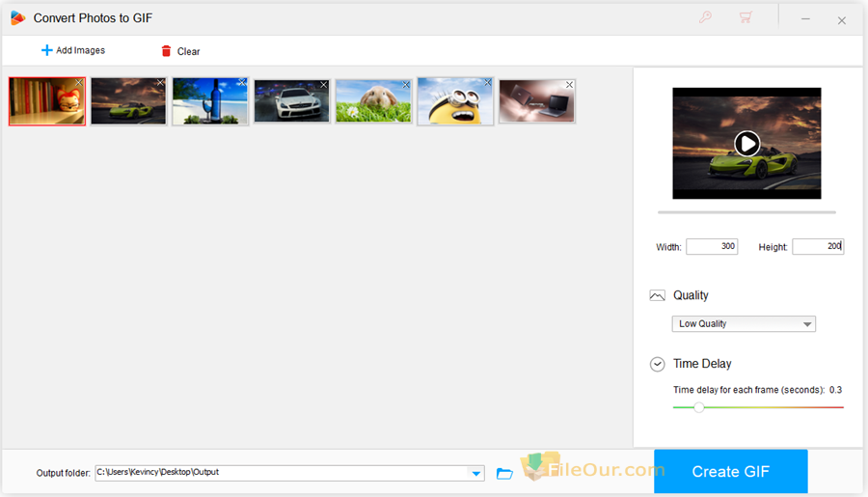Select the green sports car thumbnail

tap(128, 101)
